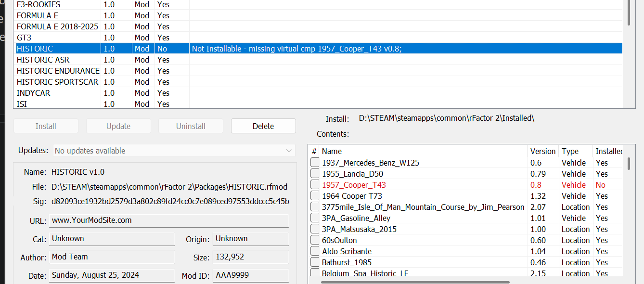Click Aldo Scribante entry name
644x284 pixels.
point(347,251)
